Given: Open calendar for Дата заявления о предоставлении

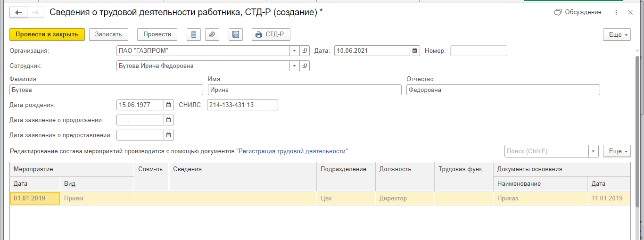Looking at the screenshot, I should click(169, 135).
